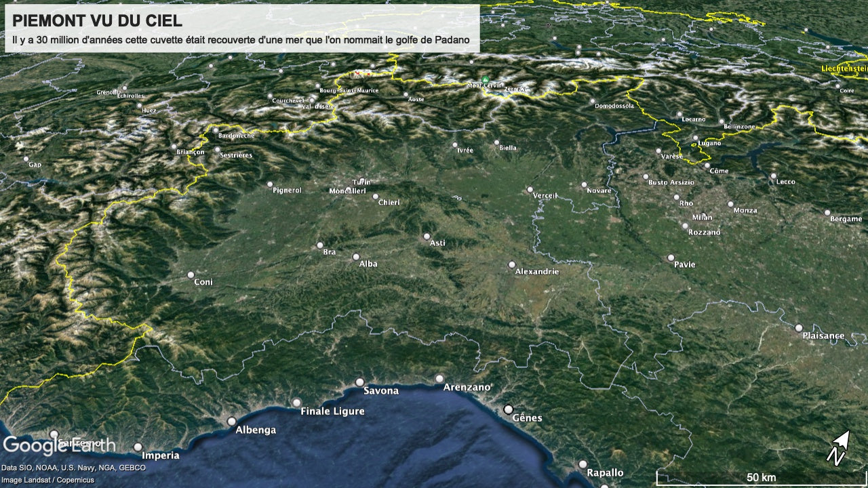The width and height of the screenshot is (868, 488).
Task: Select the Alexandrie placemark dot
Action: 512,265
